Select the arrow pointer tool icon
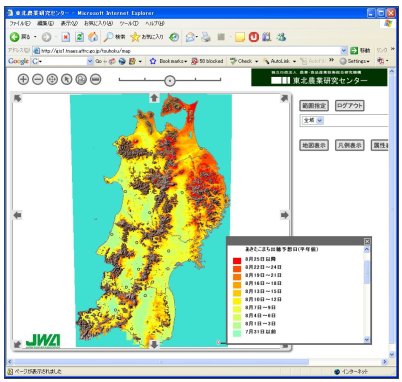This screenshot has height=382, width=402. tap(67, 79)
